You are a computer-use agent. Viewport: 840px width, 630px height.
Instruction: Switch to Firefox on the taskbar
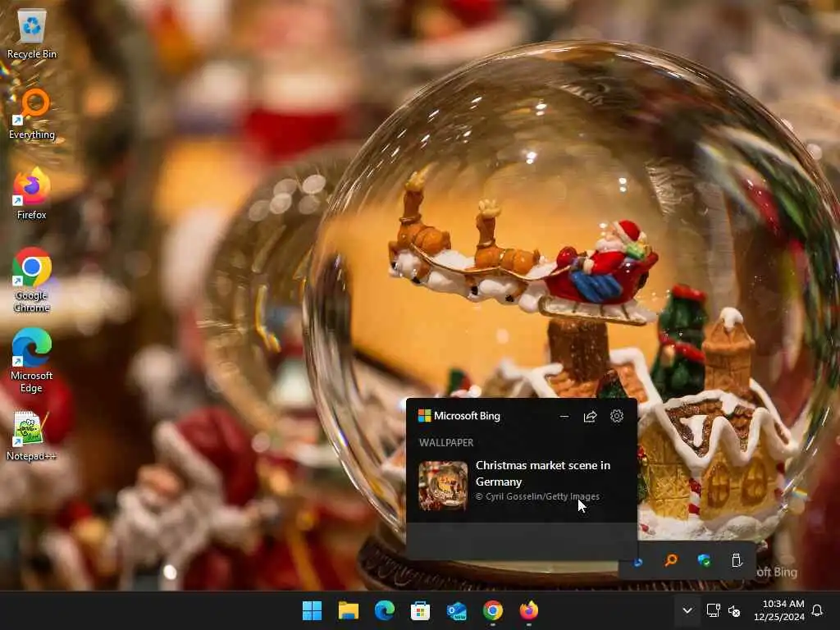point(529,610)
